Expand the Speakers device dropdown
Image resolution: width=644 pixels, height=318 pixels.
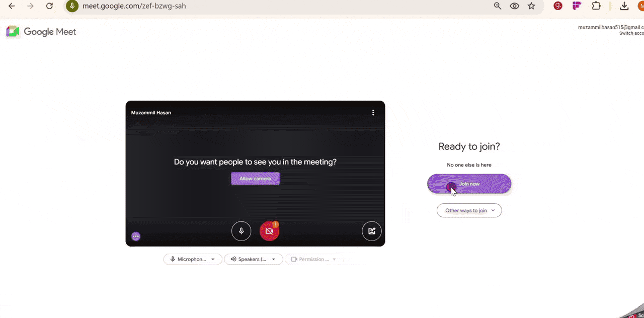(x=253, y=259)
